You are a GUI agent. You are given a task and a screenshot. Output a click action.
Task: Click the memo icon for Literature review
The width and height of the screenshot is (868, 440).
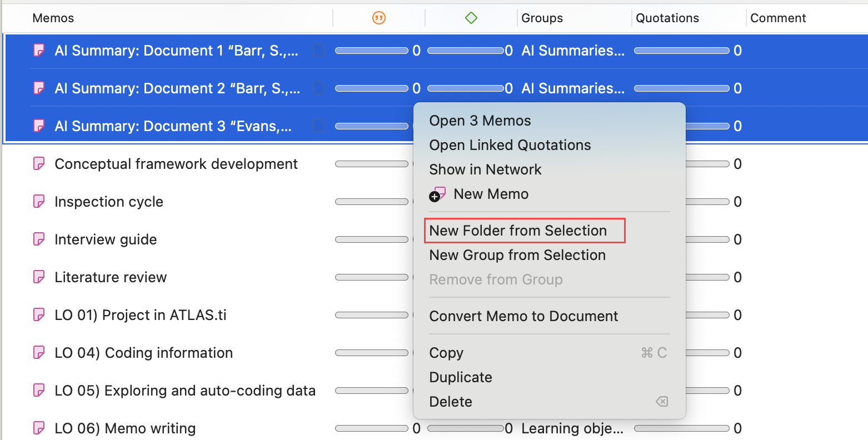tap(39, 277)
